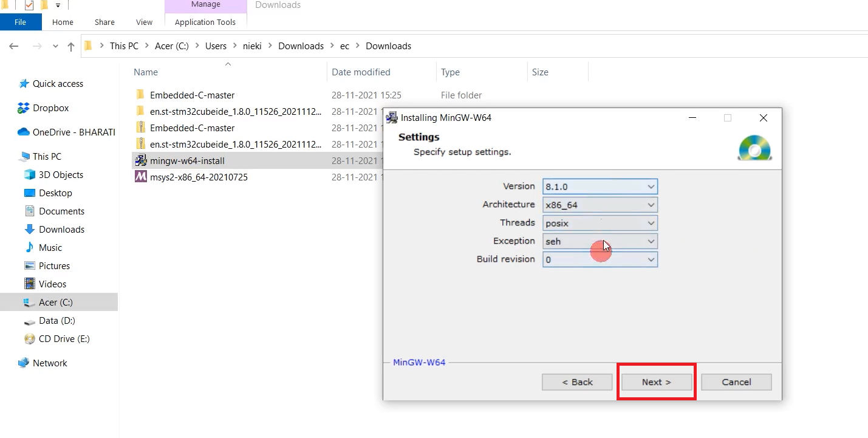Select Acer (C:) drive in the sidebar
Image resolution: width=868 pixels, height=438 pixels.
tap(56, 303)
